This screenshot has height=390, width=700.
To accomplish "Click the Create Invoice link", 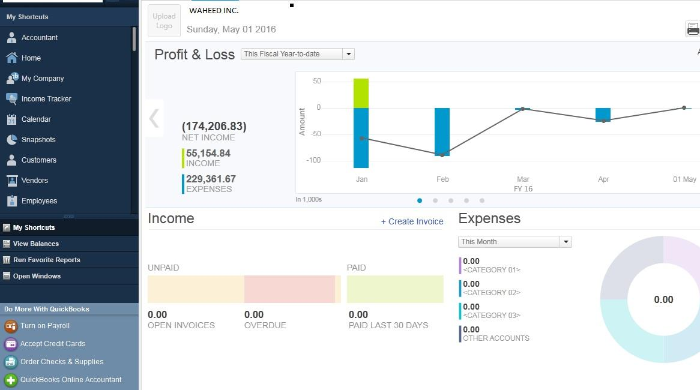I will [412, 221].
